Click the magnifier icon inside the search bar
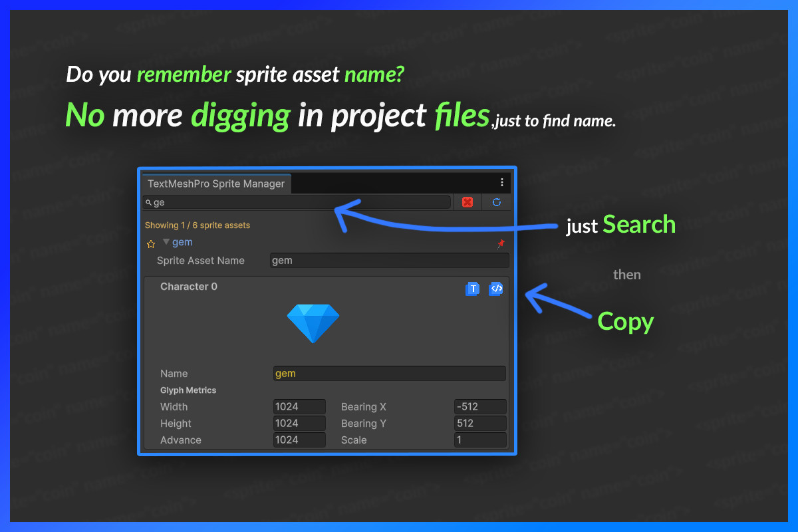This screenshot has width=798, height=532. (149, 201)
